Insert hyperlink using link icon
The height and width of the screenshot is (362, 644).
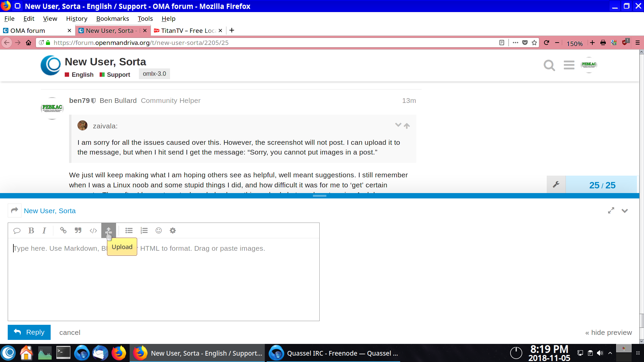(63, 231)
